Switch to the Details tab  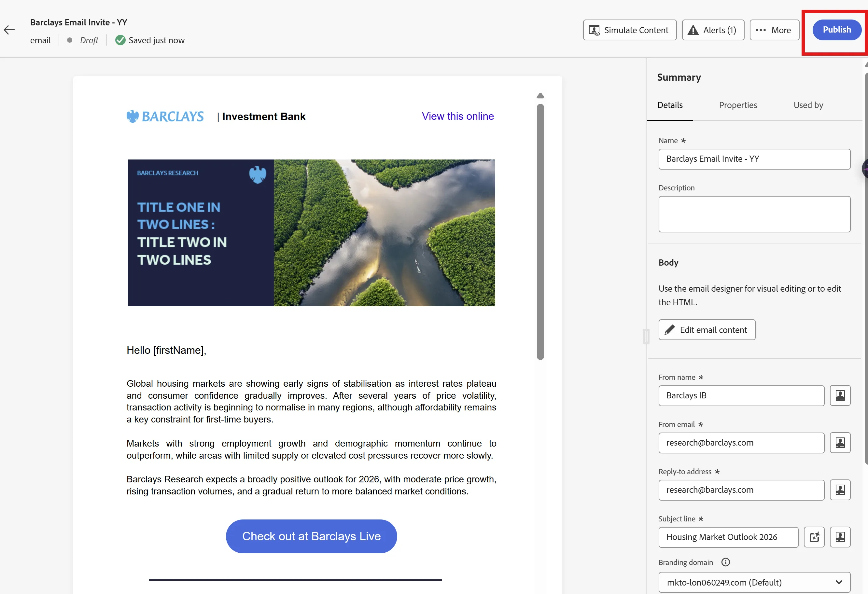pos(670,105)
